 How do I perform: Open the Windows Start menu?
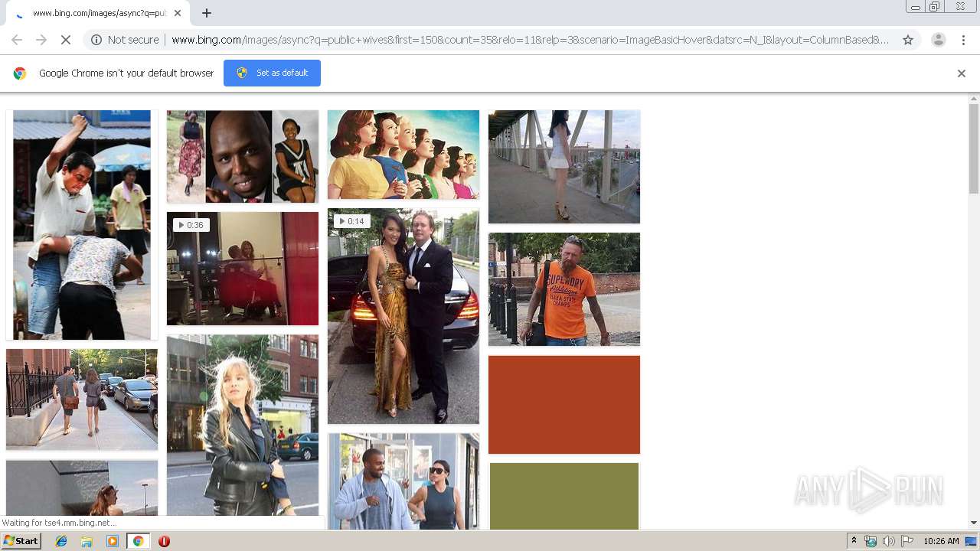[21, 541]
